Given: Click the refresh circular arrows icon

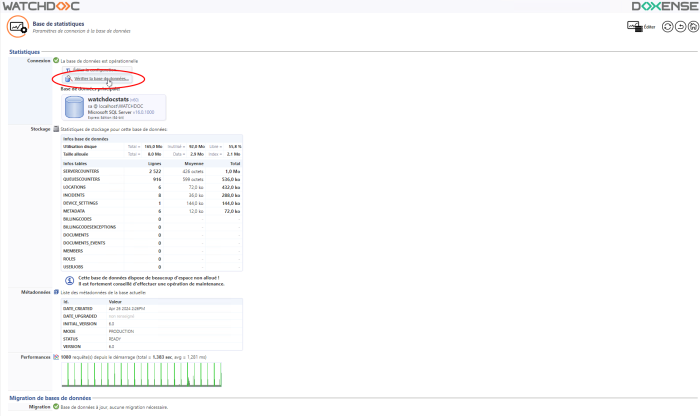Looking at the screenshot, I should (667, 28).
